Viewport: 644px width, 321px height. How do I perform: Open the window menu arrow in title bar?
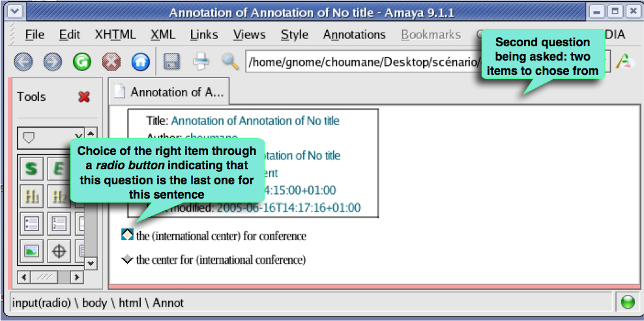pos(15,12)
